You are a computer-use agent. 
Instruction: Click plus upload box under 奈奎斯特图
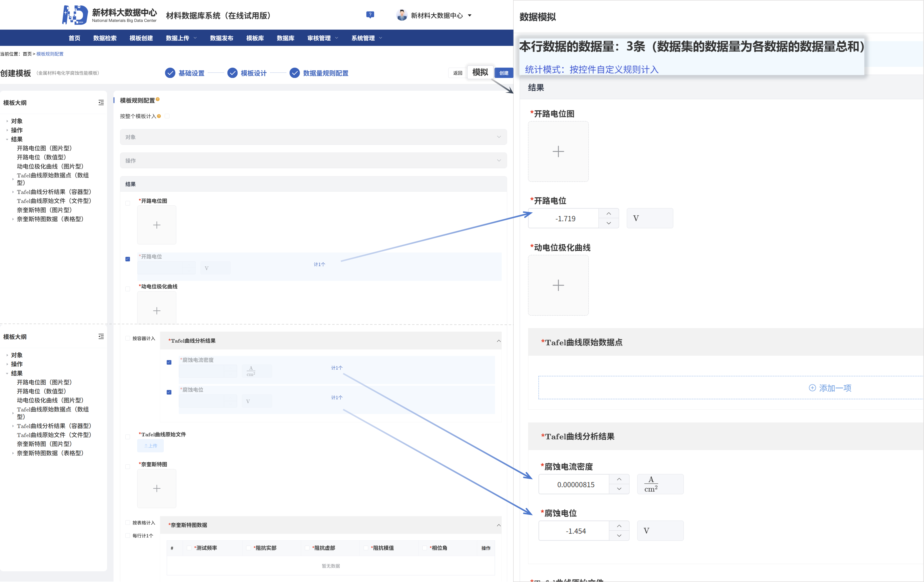pyautogui.click(x=157, y=488)
